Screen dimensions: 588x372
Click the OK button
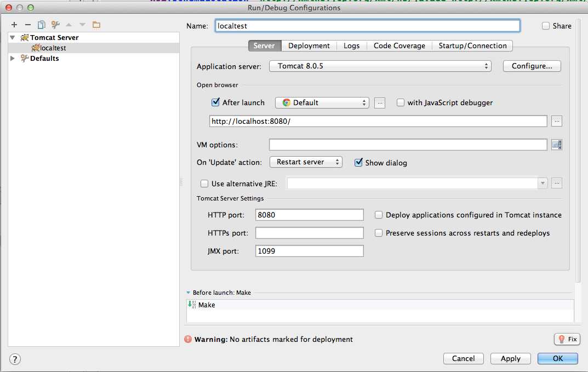click(x=558, y=358)
